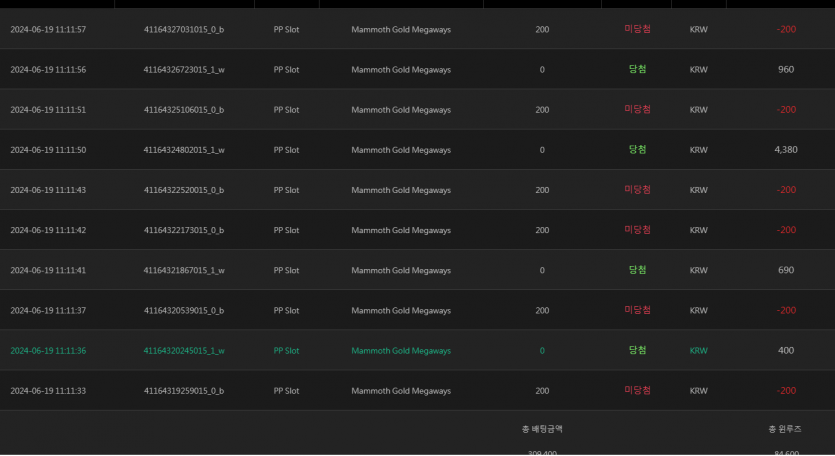Select the timestamp 2024-06-19 11:11:51
Viewport: 835px width, 456px height.
[x=48, y=110]
